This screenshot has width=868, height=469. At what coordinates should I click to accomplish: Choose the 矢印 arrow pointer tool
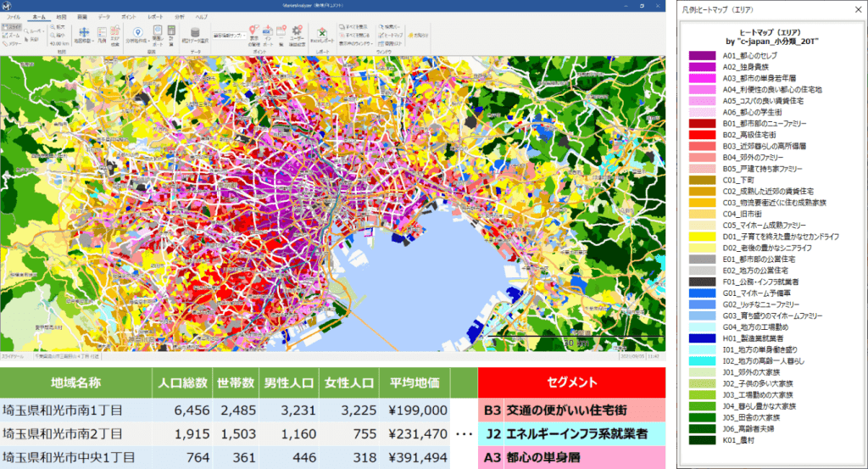(31, 39)
